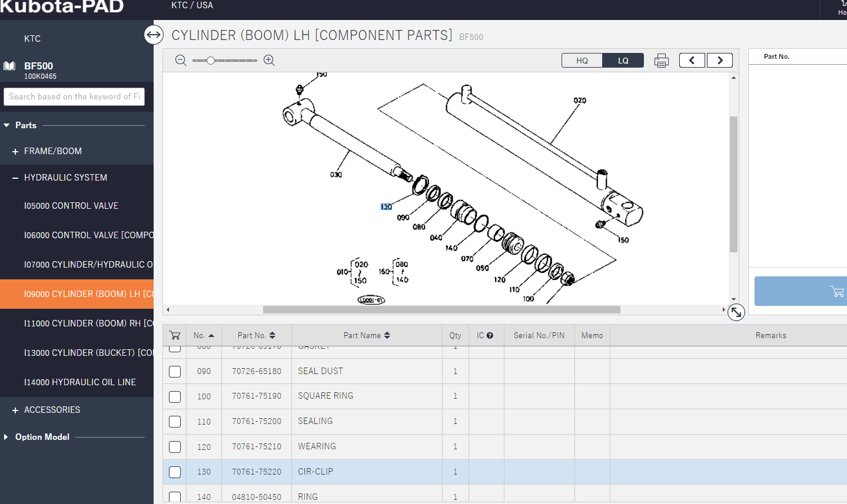Image resolution: width=847 pixels, height=504 pixels.
Task: Click the BF500 model title in sidebar
Action: 38,66
